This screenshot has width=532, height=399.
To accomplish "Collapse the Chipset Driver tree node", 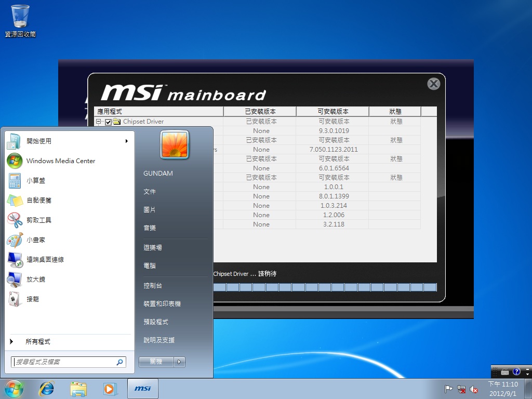I will (98, 122).
